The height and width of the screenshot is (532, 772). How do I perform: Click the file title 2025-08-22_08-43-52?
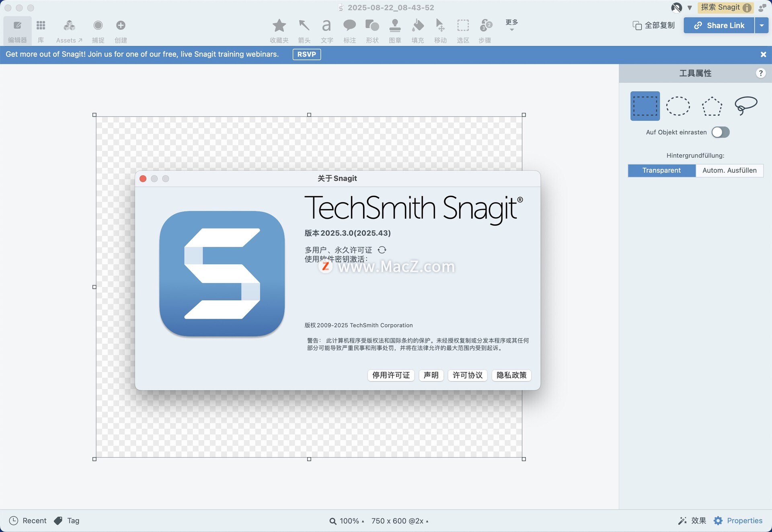390,7
